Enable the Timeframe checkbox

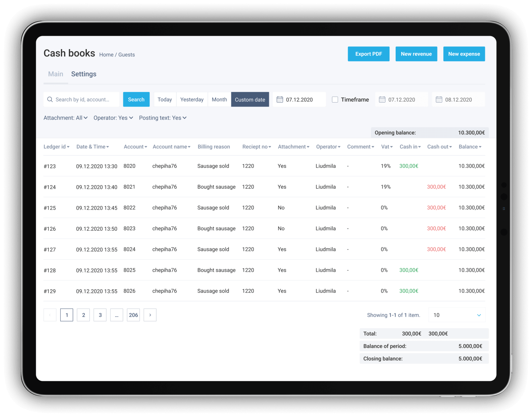click(x=335, y=100)
